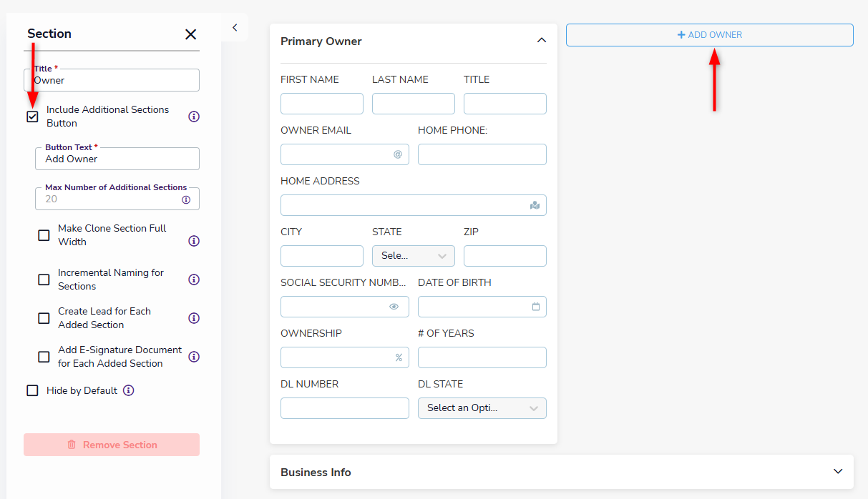Click the First Name input field

[x=322, y=104]
